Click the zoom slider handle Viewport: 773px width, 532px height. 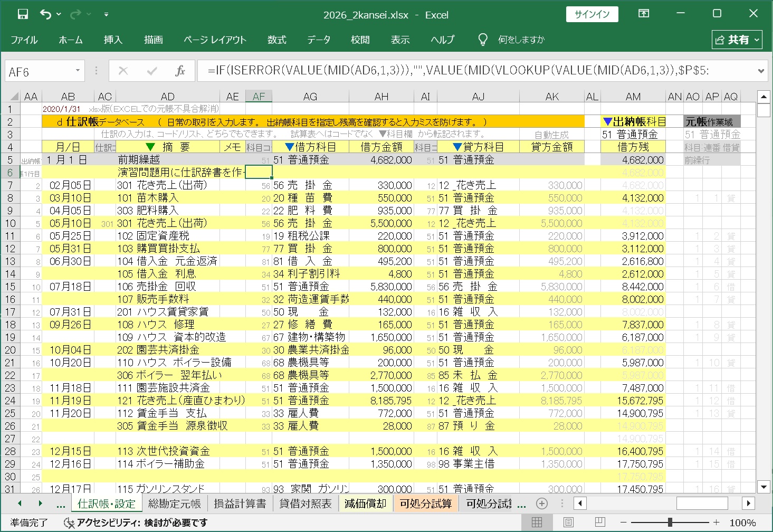[670, 522]
